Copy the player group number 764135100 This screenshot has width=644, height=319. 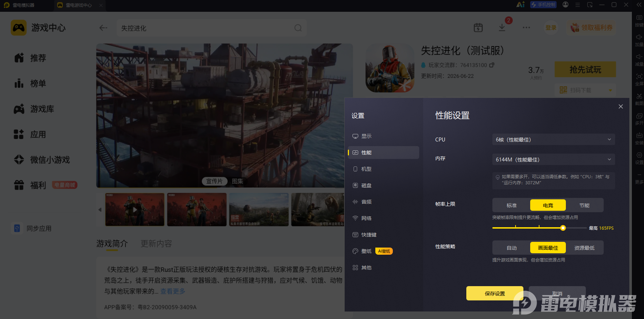[492, 65]
